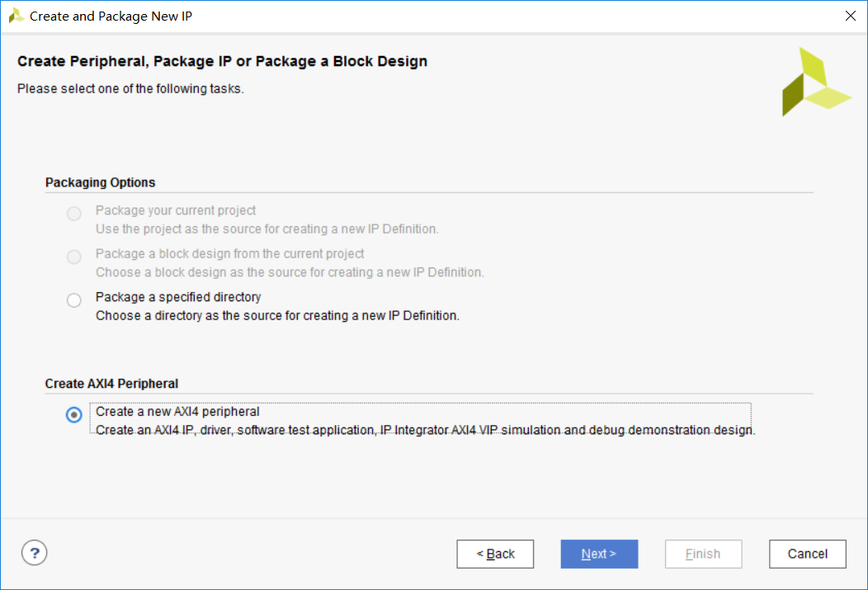This screenshot has width=868, height=590.
Task: Enable Create a new AXI4 peripheral radio button
Action: [74, 415]
